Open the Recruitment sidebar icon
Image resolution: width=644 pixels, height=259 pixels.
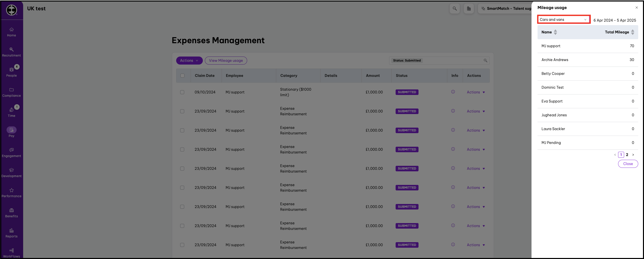tap(12, 50)
